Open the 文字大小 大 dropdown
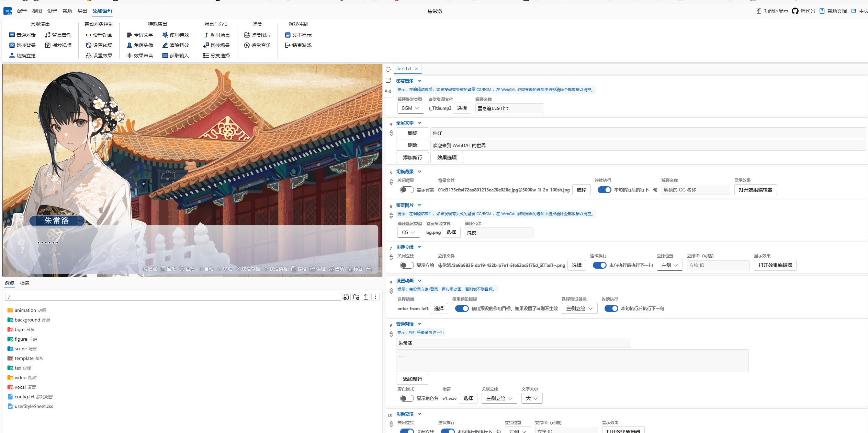868x433 pixels. point(532,398)
